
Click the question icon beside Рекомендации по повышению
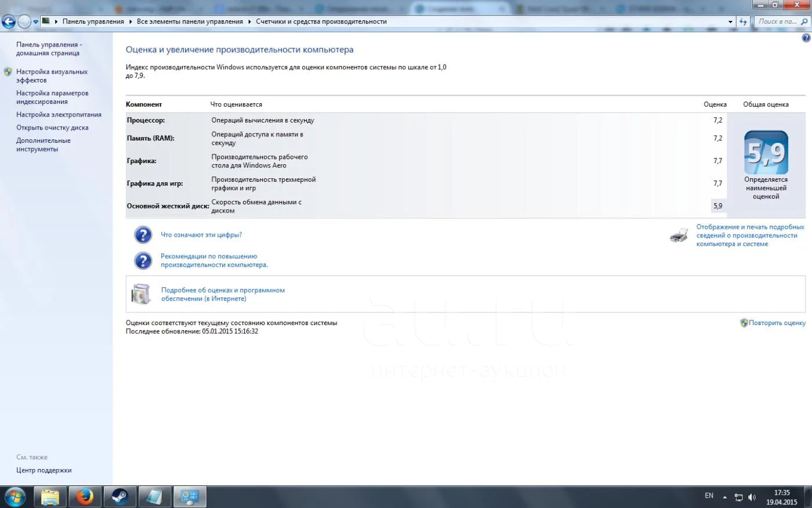143,261
